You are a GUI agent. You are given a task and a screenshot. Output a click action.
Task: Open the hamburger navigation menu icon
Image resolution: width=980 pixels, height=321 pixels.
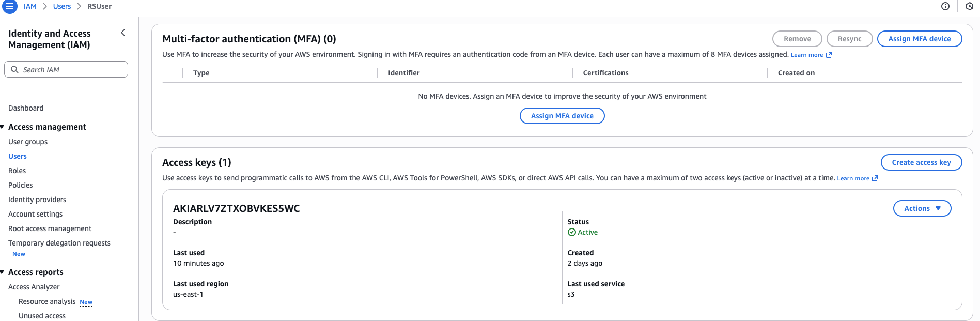coord(10,6)
